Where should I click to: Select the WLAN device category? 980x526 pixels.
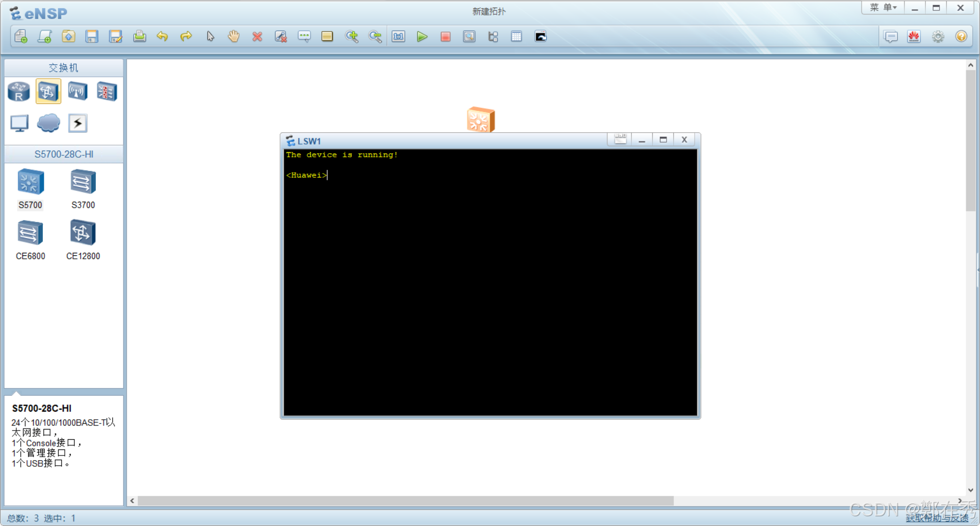(78, 91)
